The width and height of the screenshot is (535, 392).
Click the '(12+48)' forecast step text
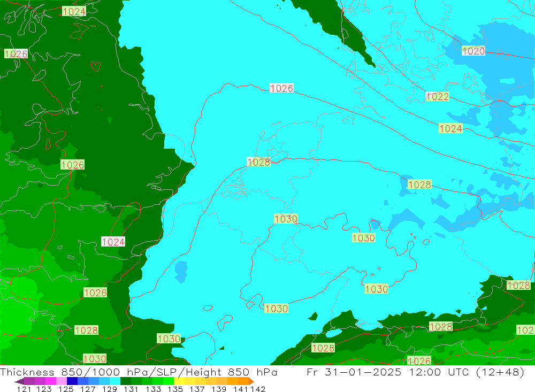pyautogui.click(x=500, y=372)
